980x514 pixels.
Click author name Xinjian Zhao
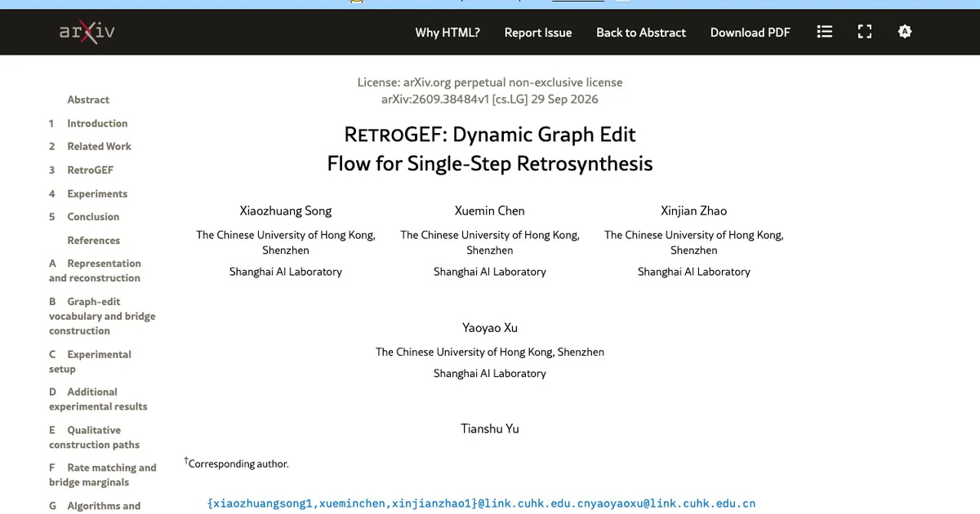[694, 210]
